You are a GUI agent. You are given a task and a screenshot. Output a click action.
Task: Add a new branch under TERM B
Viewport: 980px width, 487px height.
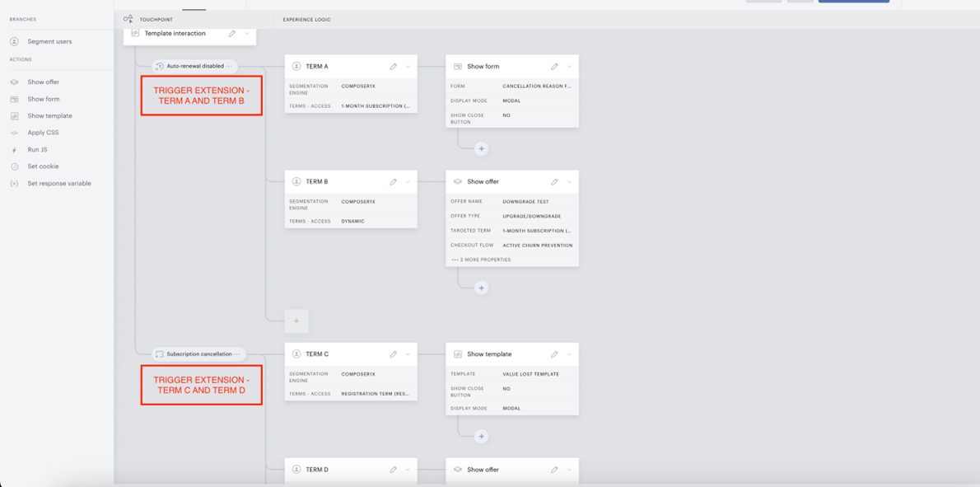coord(296,321)
